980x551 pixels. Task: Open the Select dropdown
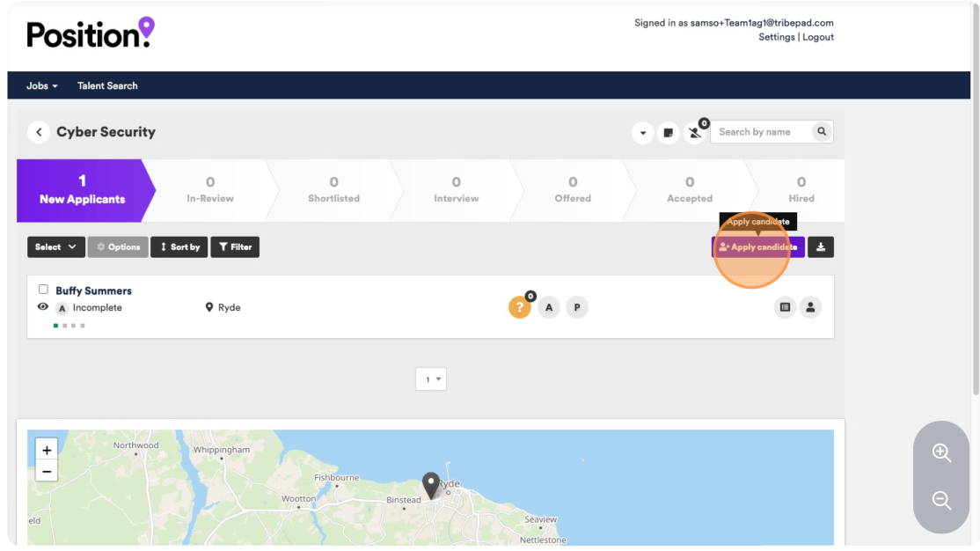(55, 247)
